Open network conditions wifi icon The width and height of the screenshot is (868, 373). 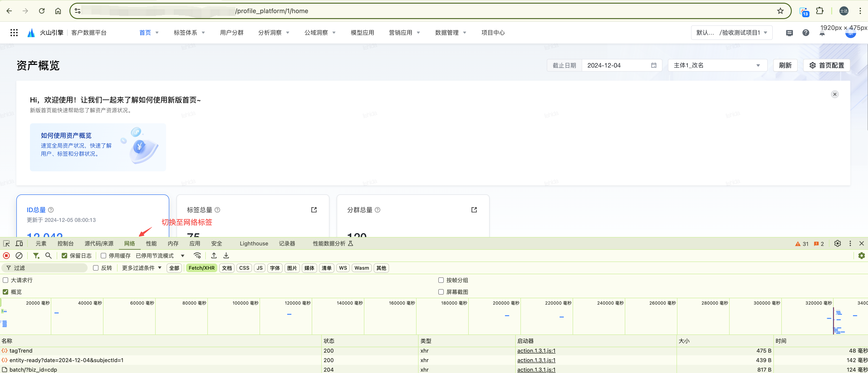point(197,256)
